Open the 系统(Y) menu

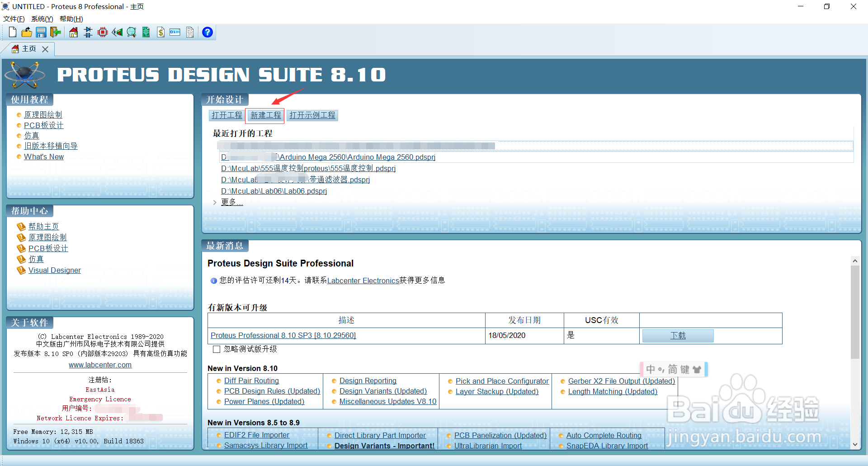42,19
